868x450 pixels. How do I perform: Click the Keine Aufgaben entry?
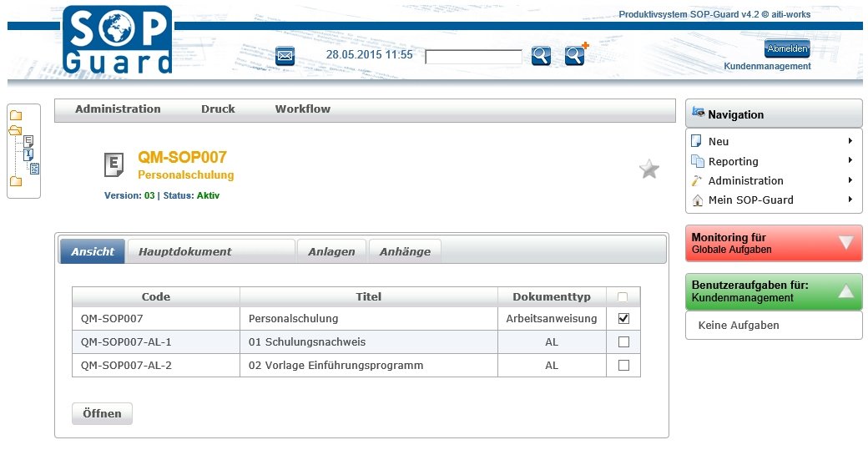pyautogui.click(x=739, y=326)
